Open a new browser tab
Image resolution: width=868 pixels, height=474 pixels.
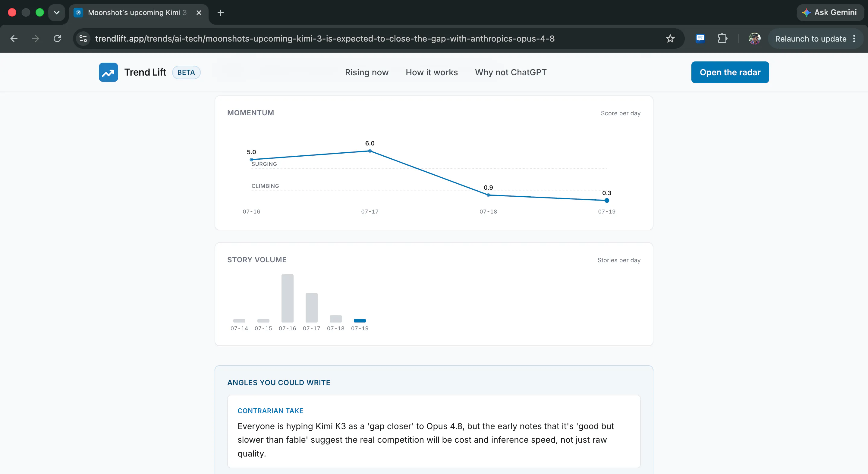[220, 13]
